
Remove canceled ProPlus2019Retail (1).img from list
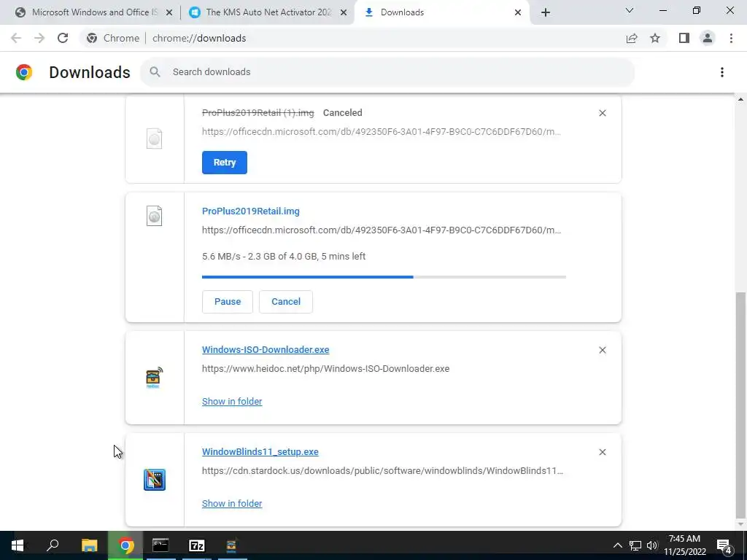[x=603, y=113]
